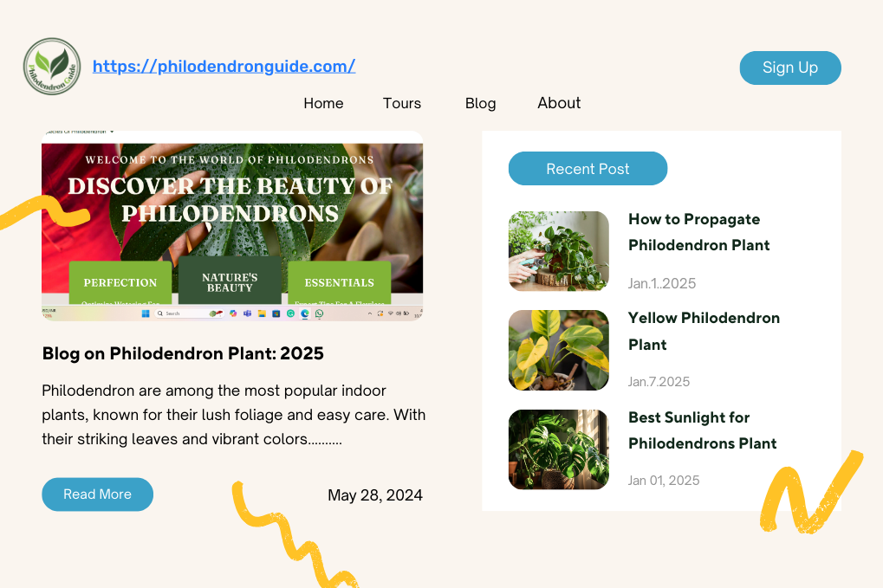Open File Explorer folder icon in taskbar
883x588 pixels.
pos(262,313)
